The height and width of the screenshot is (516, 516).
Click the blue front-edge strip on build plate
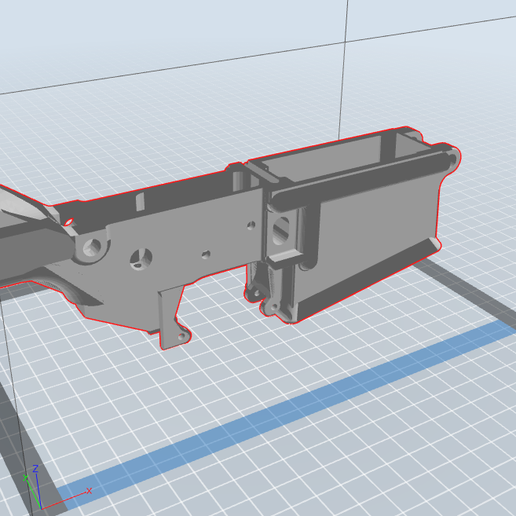[x=287, y=415]
